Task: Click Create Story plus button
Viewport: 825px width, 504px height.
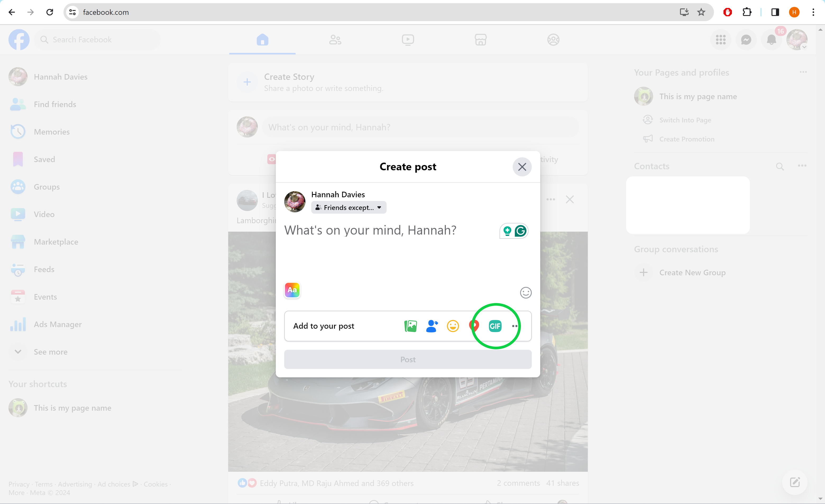Action: pos(247,82)
